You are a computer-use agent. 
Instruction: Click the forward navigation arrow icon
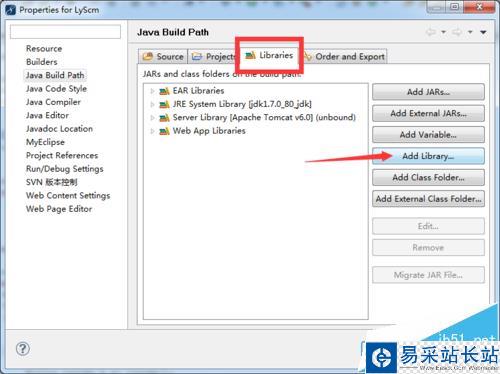[x=457, y=32]
